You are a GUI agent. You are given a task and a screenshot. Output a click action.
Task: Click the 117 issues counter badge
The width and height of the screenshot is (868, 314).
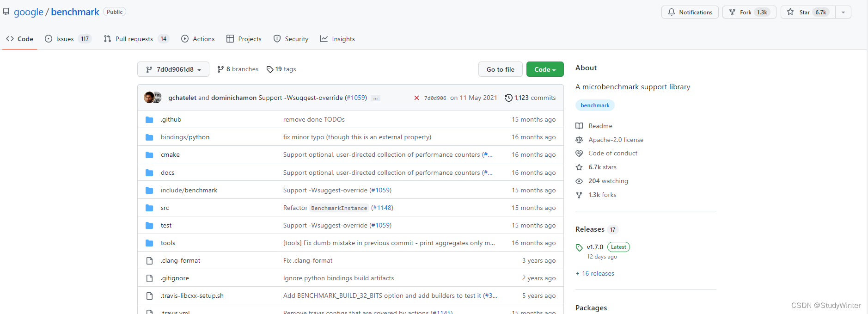click(x=85, y=39)
